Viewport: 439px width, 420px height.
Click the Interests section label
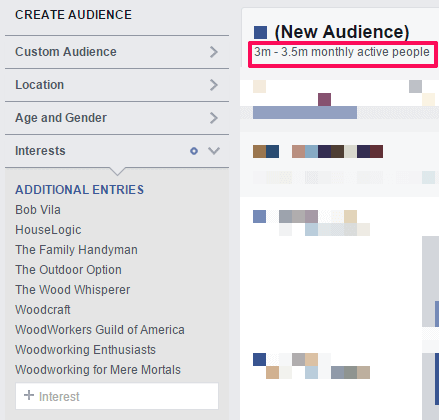[40, 151]
